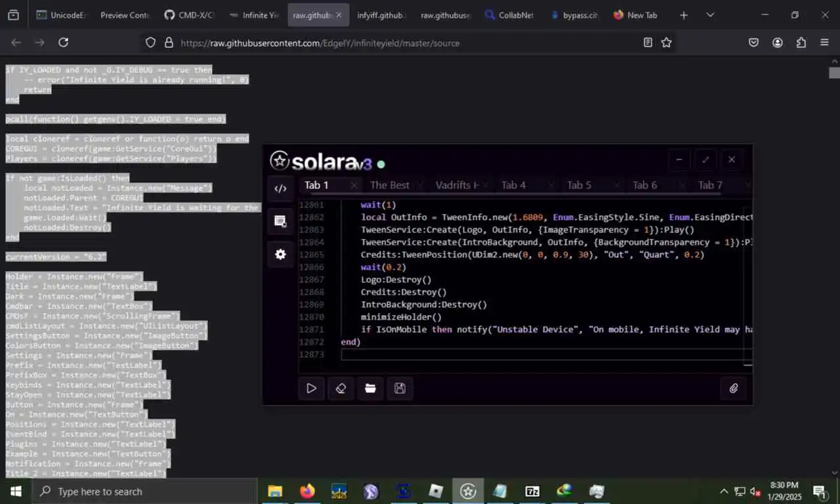Show hidden system tray icons
Viewport: 840px width, 504px height.
(724, 491)
